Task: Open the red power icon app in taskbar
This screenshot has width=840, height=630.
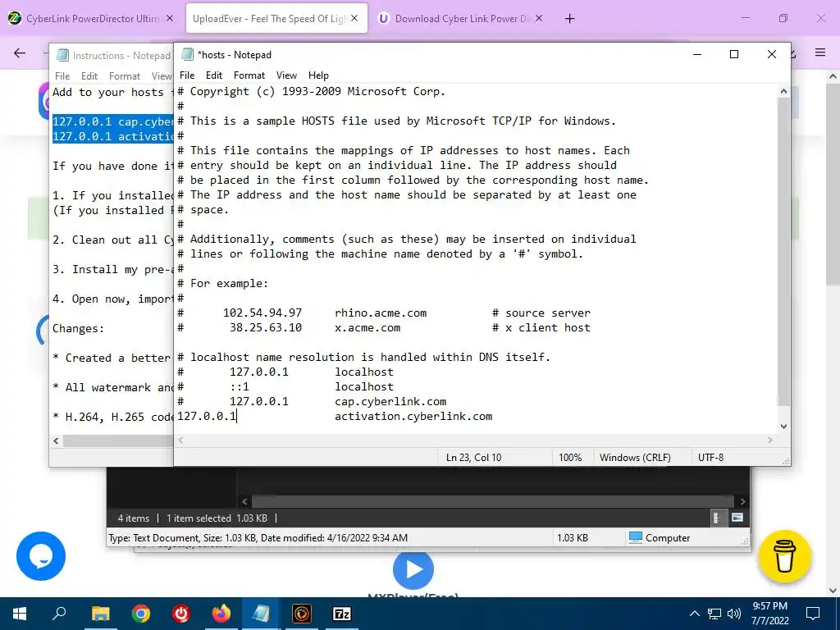Action: (x=181, y=614)
